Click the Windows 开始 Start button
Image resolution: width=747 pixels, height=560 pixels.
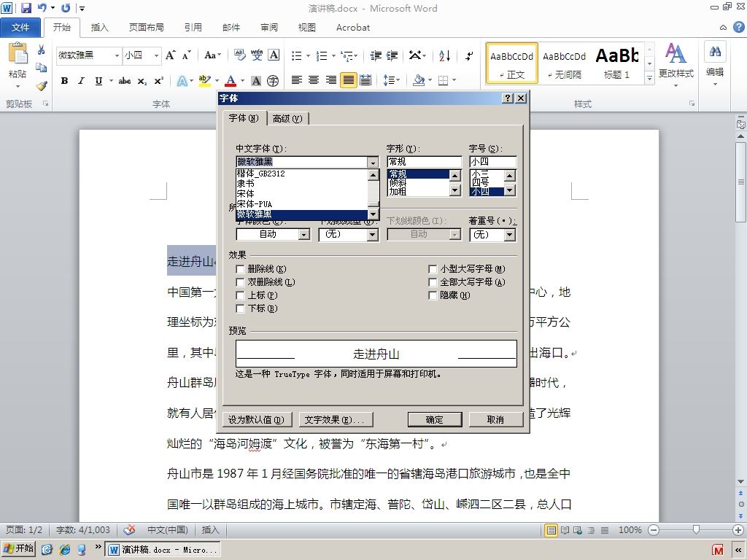pyautogui.click(x=19, y=549)
